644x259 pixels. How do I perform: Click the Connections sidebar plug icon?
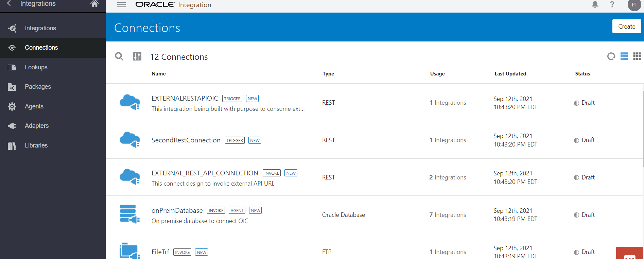point(12,48)
